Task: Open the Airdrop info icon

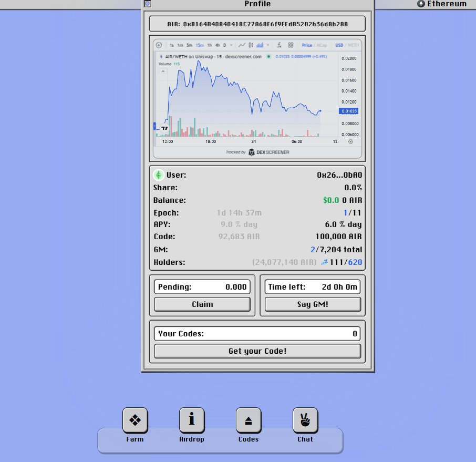Action: click(x=192, y=420)
